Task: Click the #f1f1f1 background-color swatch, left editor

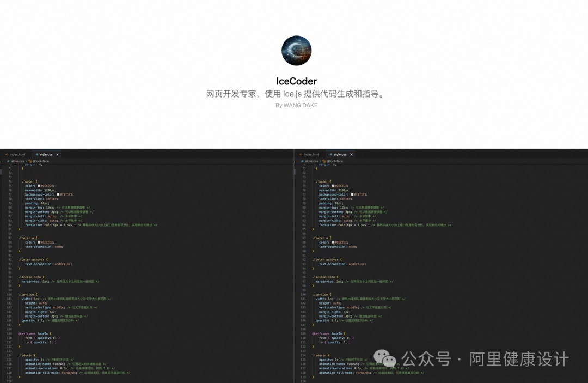Action: (x=59, y=194)
